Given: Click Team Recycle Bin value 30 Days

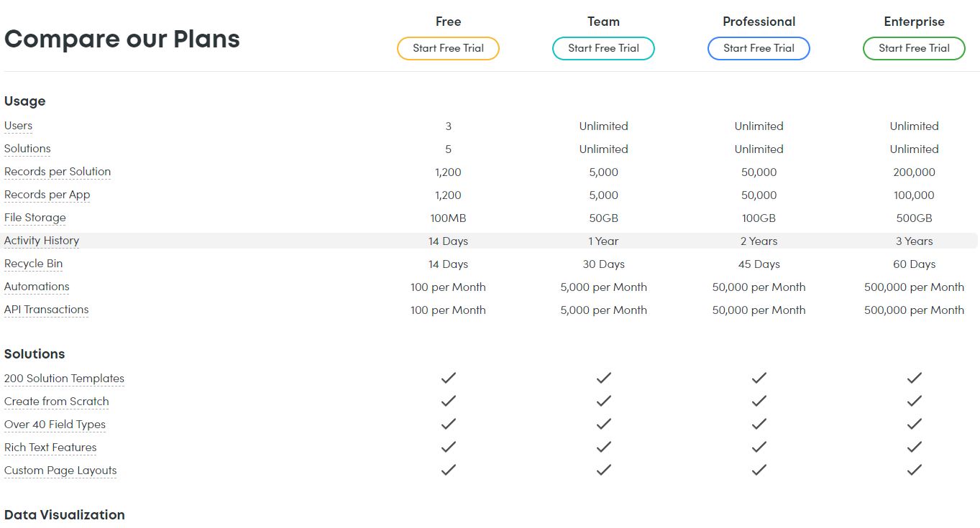Looking at the screenshot, I should click(603, 264).
